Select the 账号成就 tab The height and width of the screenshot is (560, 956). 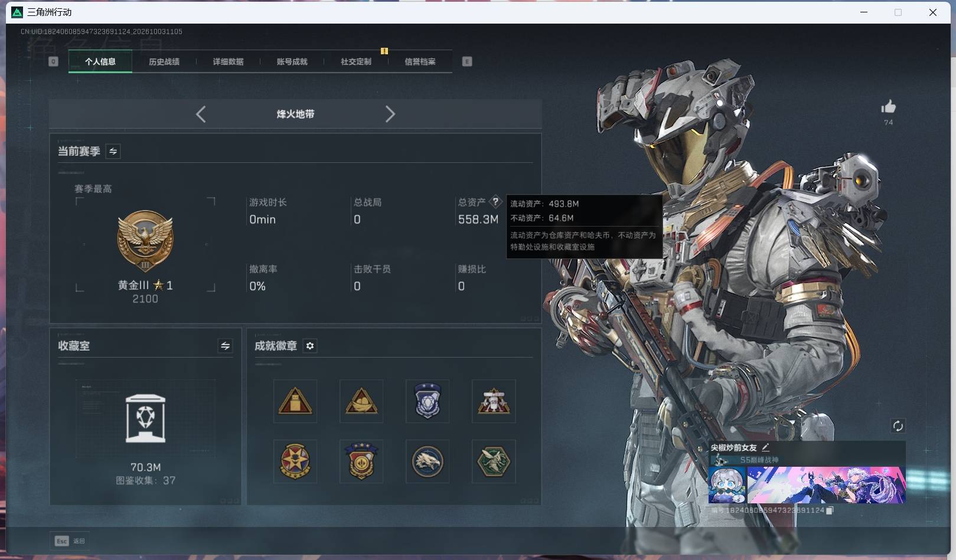[x=292, y=61]
